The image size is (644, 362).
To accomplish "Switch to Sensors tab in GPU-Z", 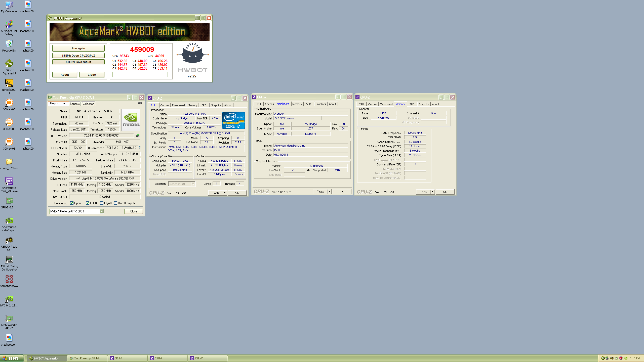I will tap(75, 104).
